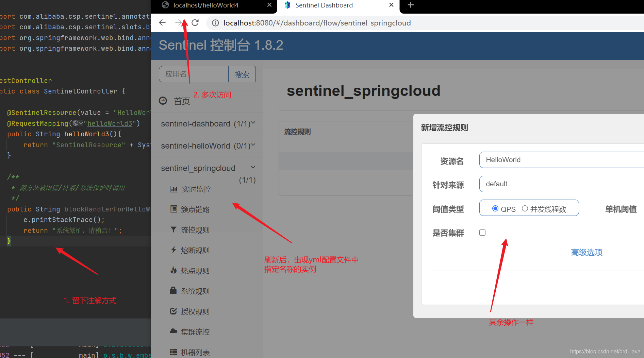Image resolution: width=644 pixels, height=358 pixels.
Task: Close the localhost/helloWorld4 tab
Action: point(269,5)
